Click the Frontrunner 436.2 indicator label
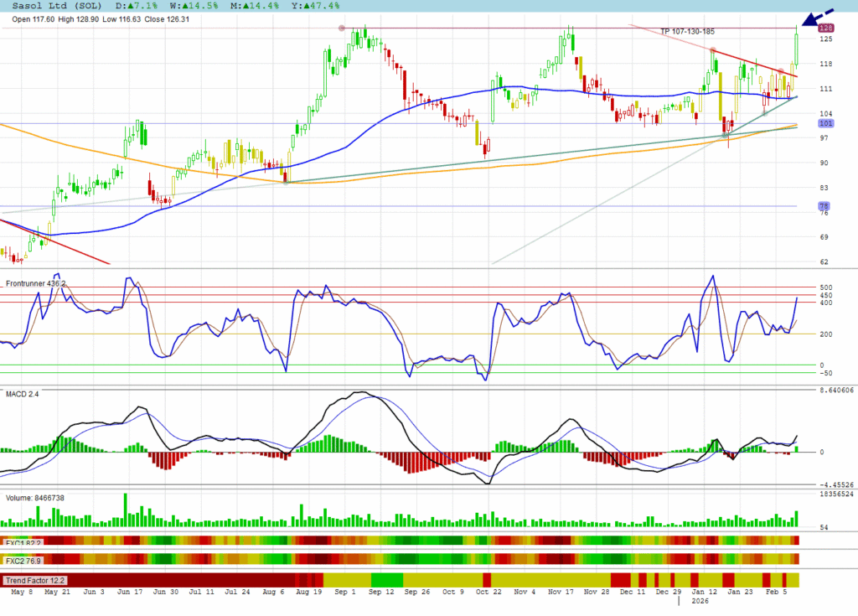858x616 pixels. (36, 284)
